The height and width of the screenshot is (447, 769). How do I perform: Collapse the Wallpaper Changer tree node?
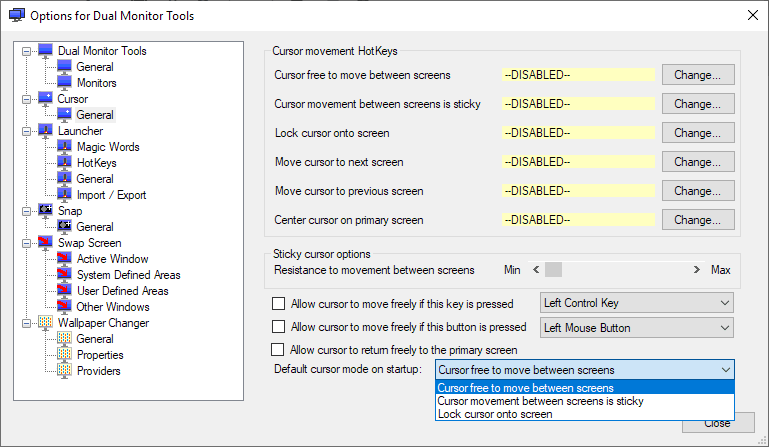(26, 323)
